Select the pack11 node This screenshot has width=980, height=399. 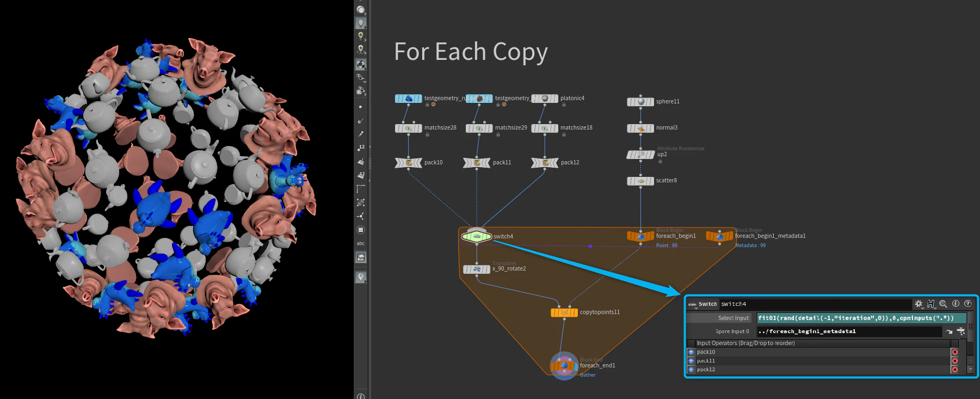coord(477,162)
